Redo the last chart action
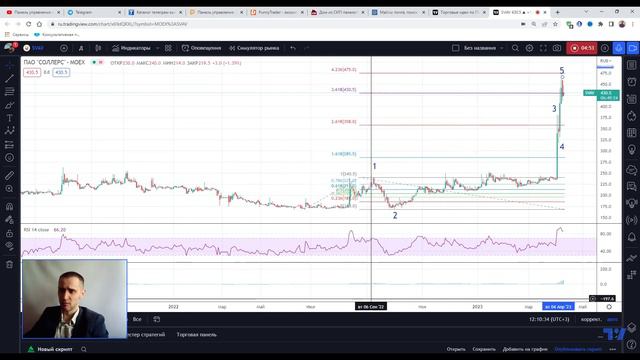640x360 pixels. [x=307, y=48]
